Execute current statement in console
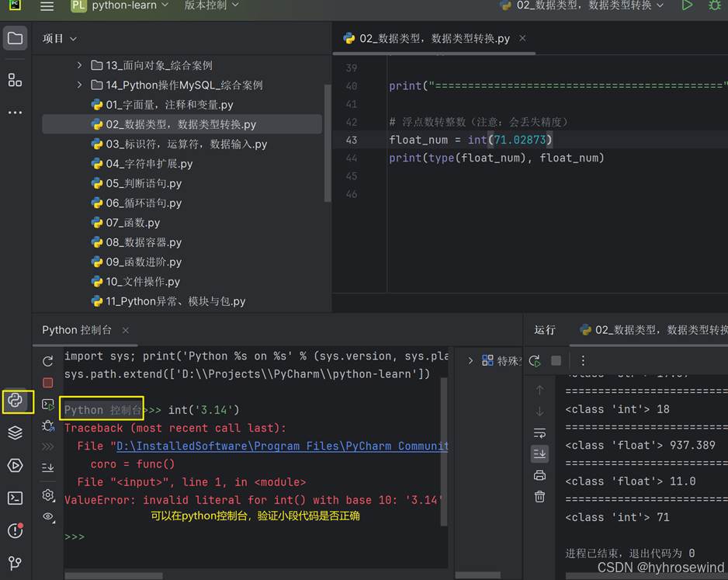The height and width of the screenshot is (580, 728). (48, 405)
